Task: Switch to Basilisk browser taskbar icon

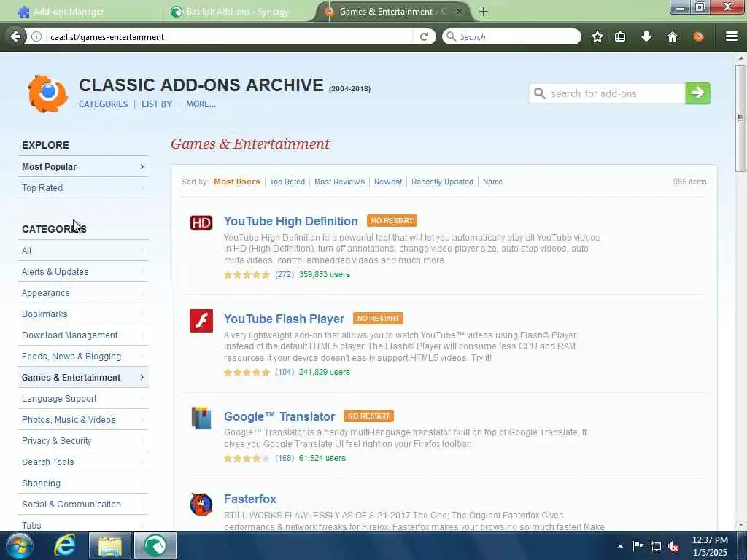Action: pyautogui.click(x=155, y=545)
